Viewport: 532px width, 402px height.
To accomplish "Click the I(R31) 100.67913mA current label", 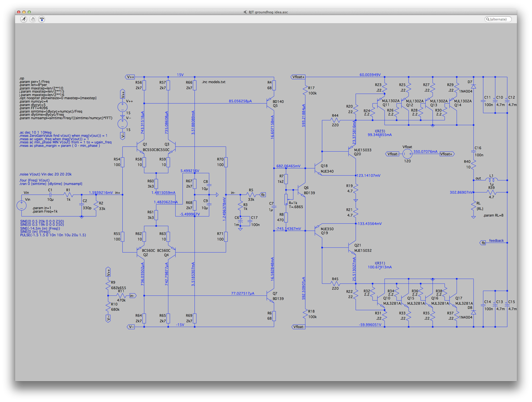I will tap(380, 265).
